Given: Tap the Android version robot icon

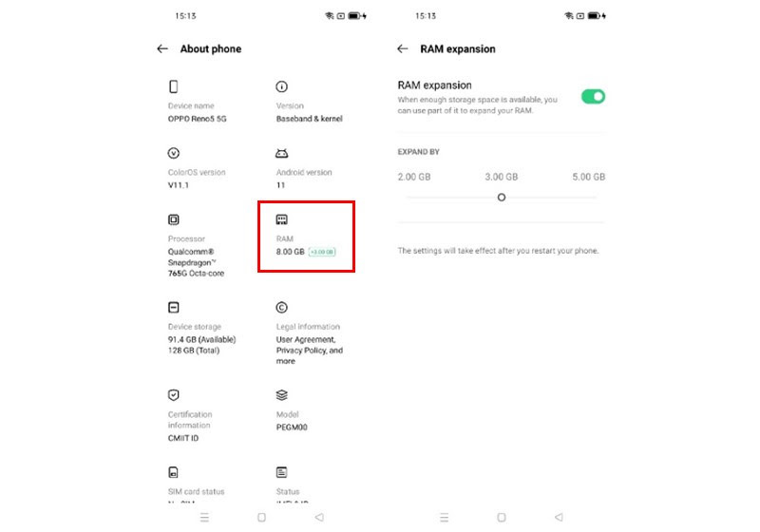Looking at the screenshot, I should pyautogui.click(x=281, y=154).
